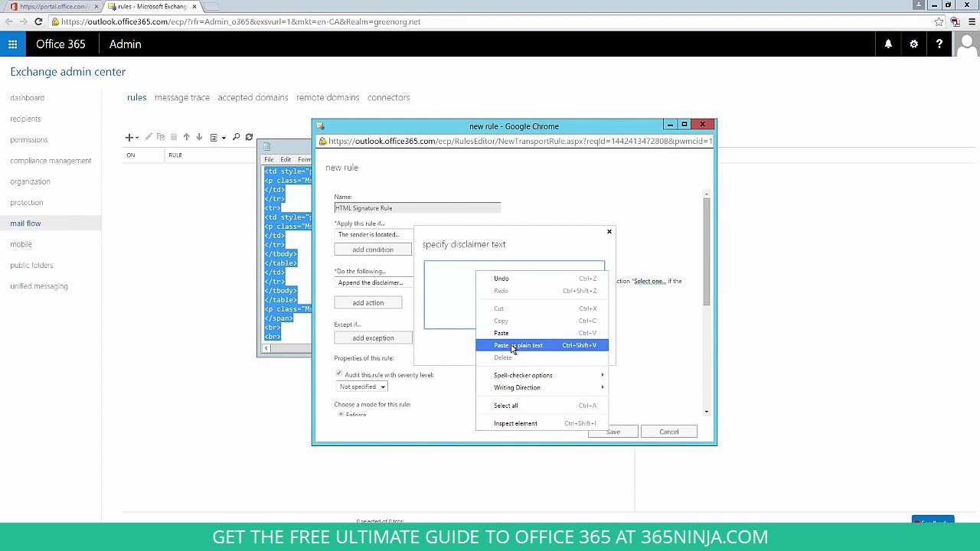Open the notifications bell
The image size is (980, 551).
(888, 44)
